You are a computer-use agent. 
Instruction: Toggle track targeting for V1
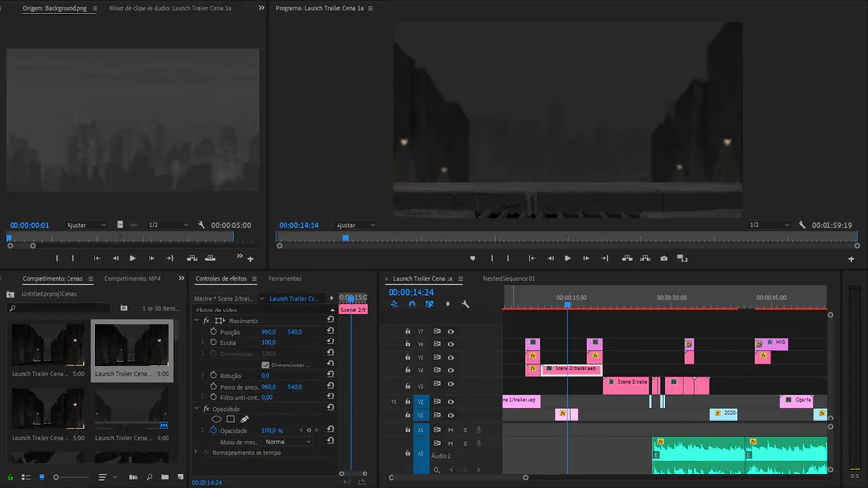click(420, 415)
